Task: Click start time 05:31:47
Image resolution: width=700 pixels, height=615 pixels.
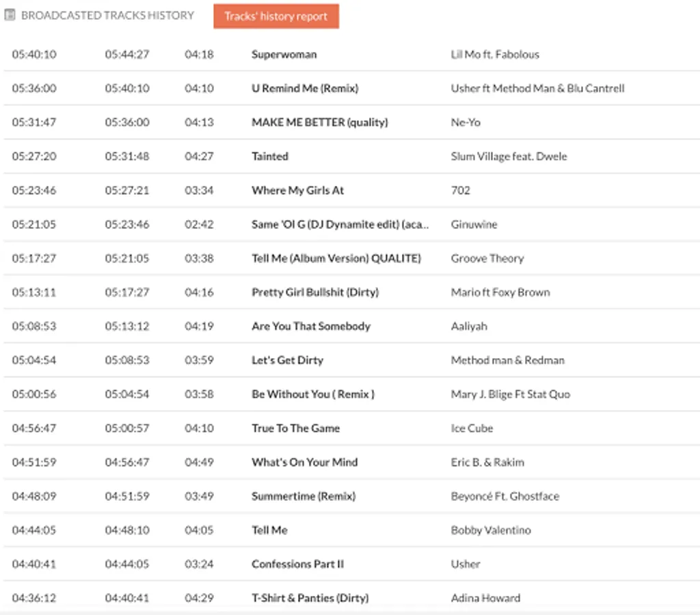Action: (34, 122)
